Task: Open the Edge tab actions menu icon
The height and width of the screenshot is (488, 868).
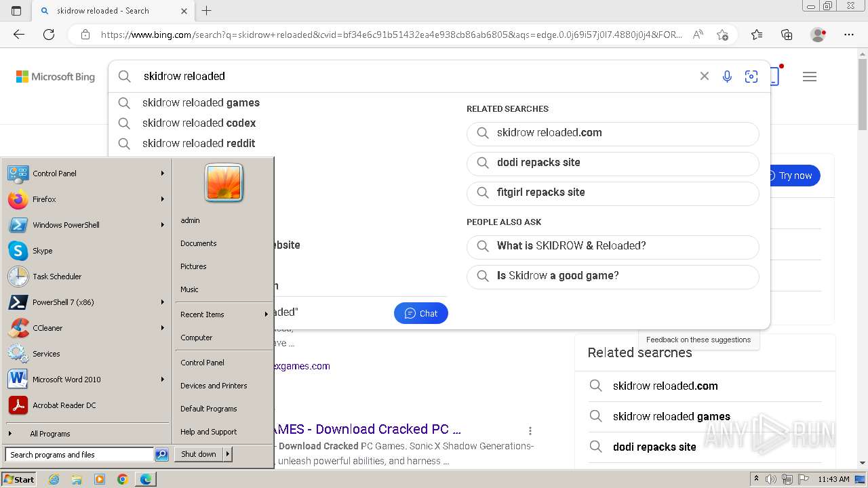Action: click(x=16, y=11)
